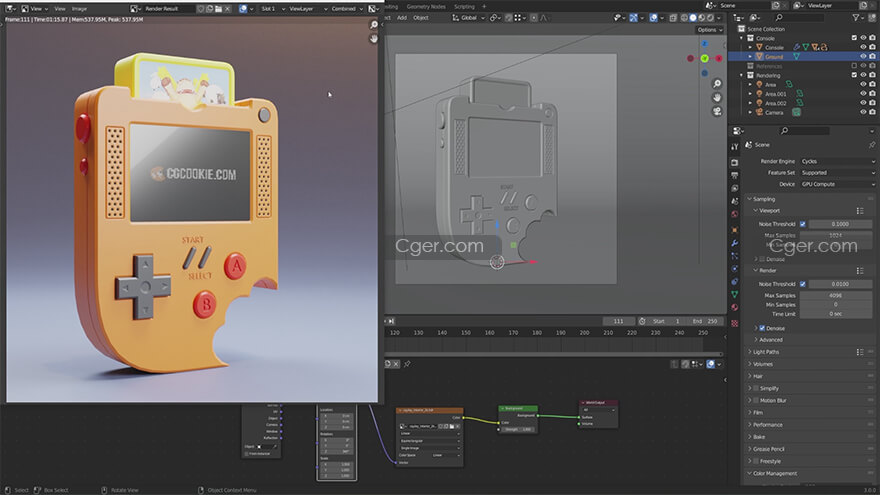This screenshot has width=880, height=495.
Task: Uncheck the Console collection exclude checkbox
Action: (854, 38)
